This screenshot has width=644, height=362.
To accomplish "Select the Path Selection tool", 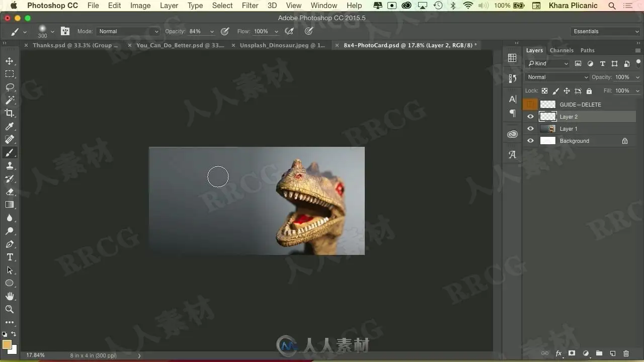I will coord(10,270).
